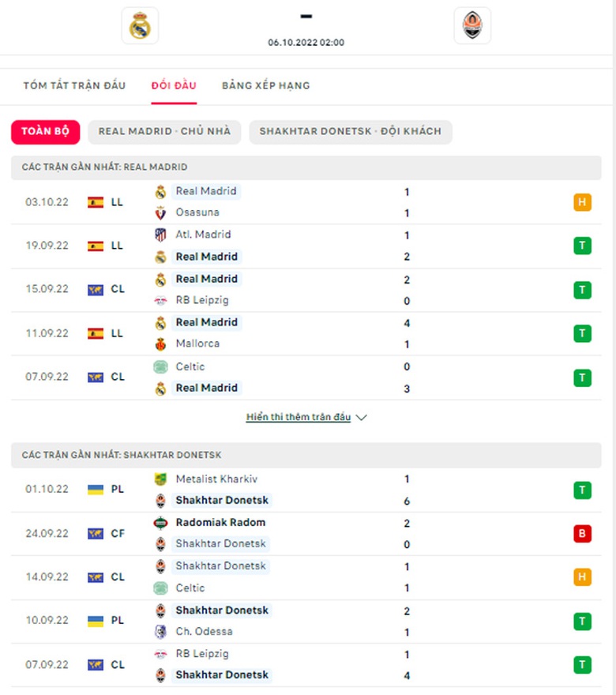The width and height of the screenshot is (616, 695).
Task: Switch to the Bảng xếp hạng tab
Action: (x=265, y=85)
